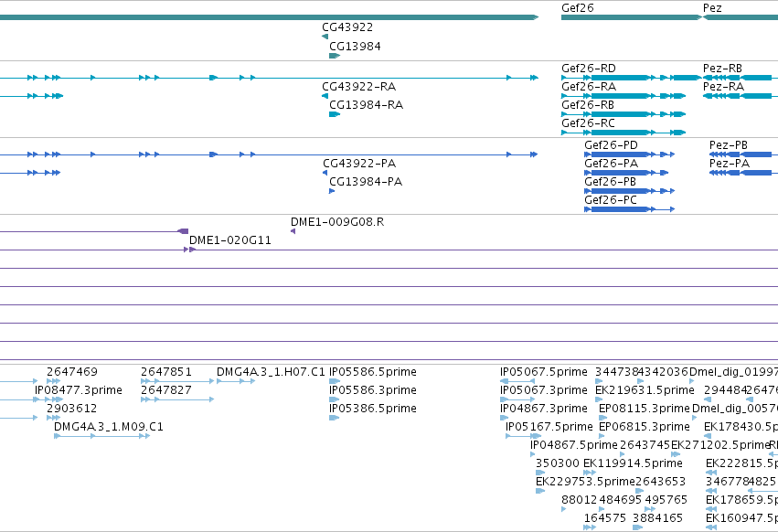Click EST feature 2643745
The image size is (778, 532).
[x=623, y=454]
